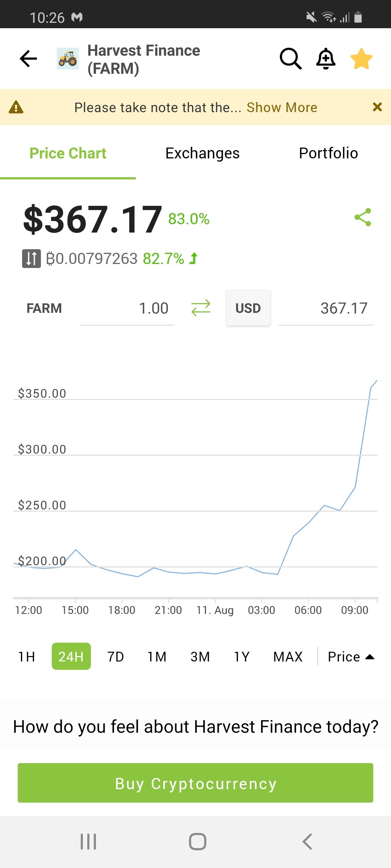Image resolution: width=391 pixels, height=868 pixels.
Task: Open search with magnifier icon
Action: click(x=290, y=59)
